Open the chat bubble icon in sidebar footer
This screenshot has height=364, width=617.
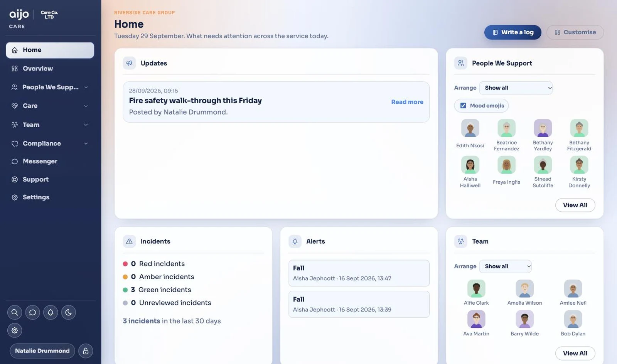click(32, 312)
